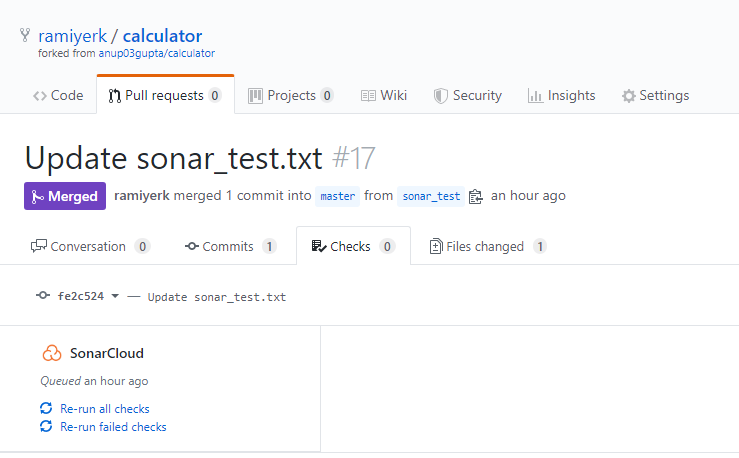
Task: Expand the fe2c524 commit dropdown
Action: point(115,297)
